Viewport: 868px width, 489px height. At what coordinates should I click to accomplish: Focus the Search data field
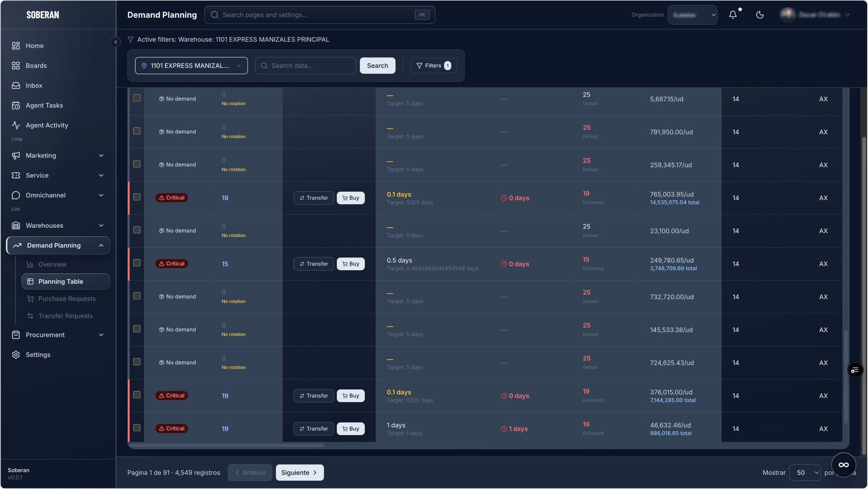pos(306,66)
